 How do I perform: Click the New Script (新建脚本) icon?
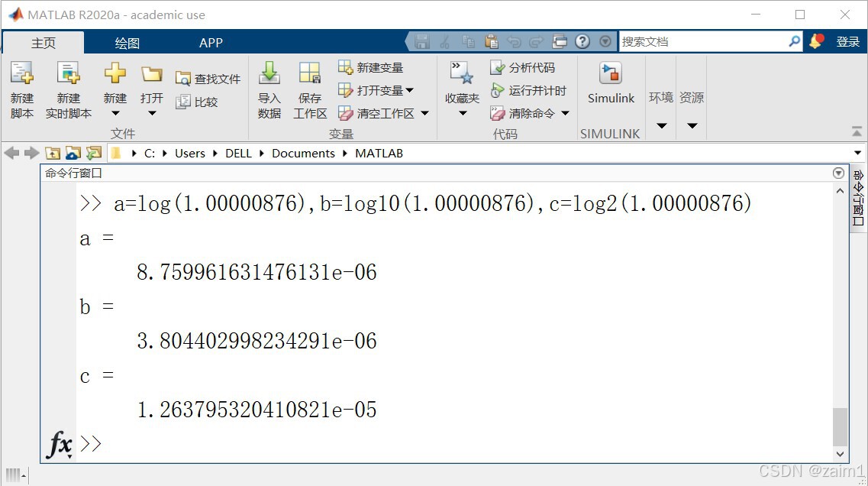tap(22, 73)
